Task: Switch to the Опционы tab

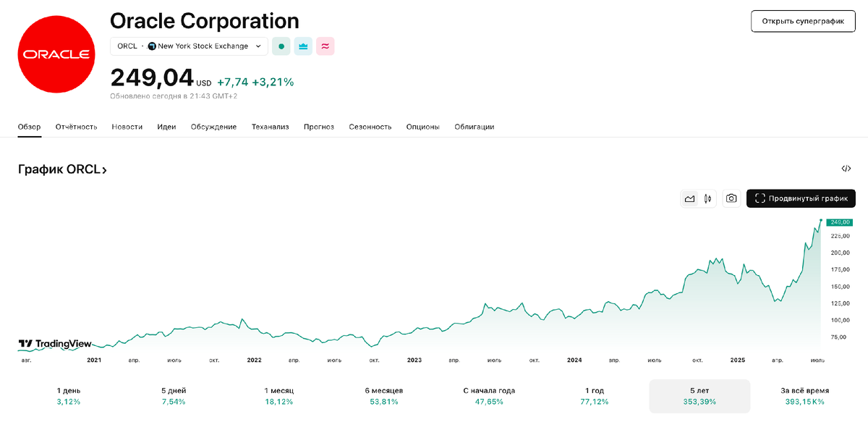Action: pyautogui.click(x=423, y=127)
